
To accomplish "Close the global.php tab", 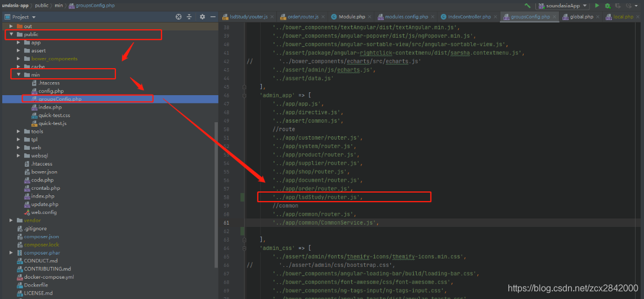I will (x=598, y=17).
